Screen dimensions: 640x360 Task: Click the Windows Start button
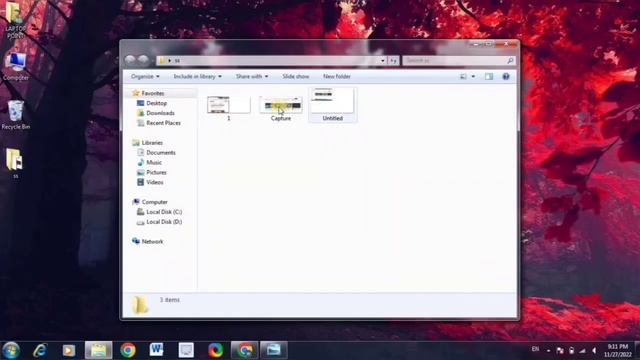click(11, 350)
